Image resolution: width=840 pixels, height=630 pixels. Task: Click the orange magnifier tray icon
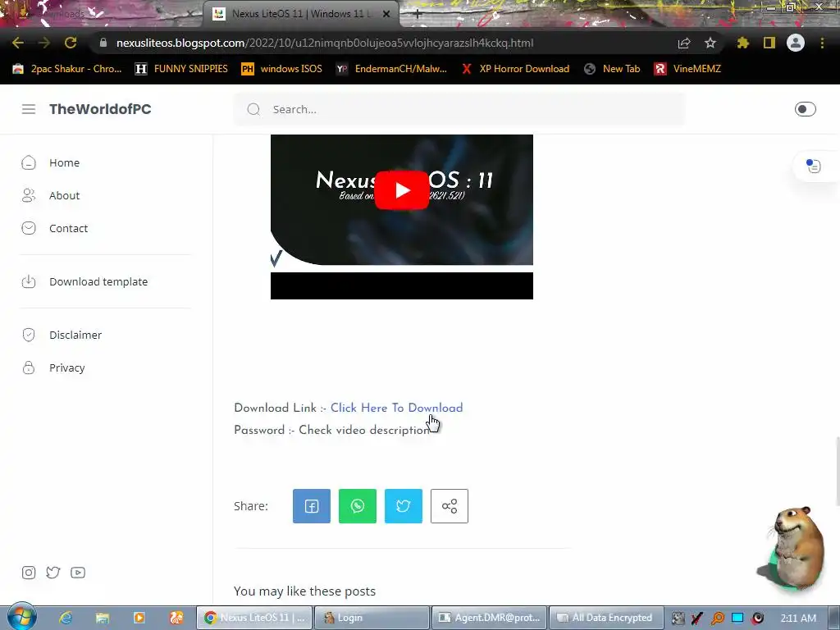pos(717,619)
